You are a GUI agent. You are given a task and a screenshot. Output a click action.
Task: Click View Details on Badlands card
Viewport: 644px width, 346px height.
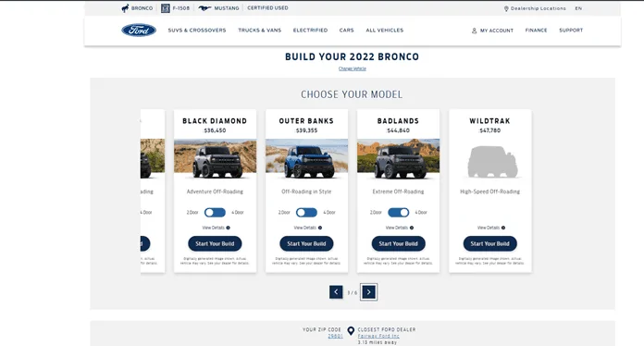(397, 228)
